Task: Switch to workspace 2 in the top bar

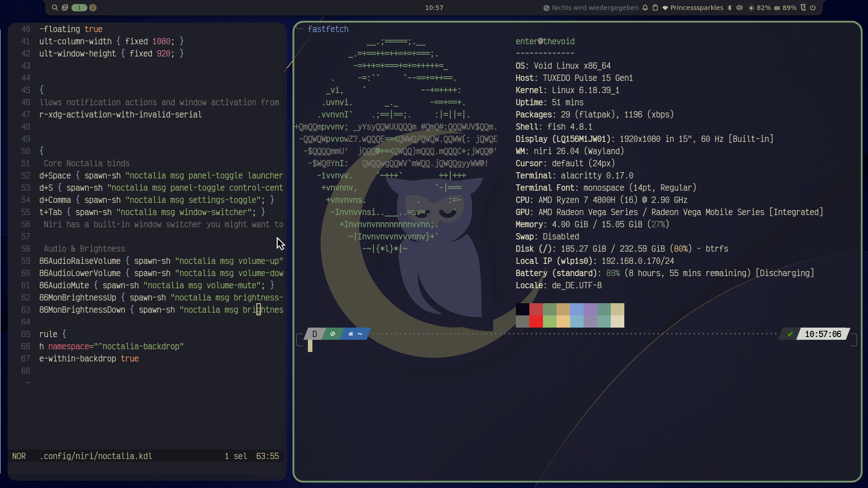Action: pyautogui.click(x=93, y=8)
